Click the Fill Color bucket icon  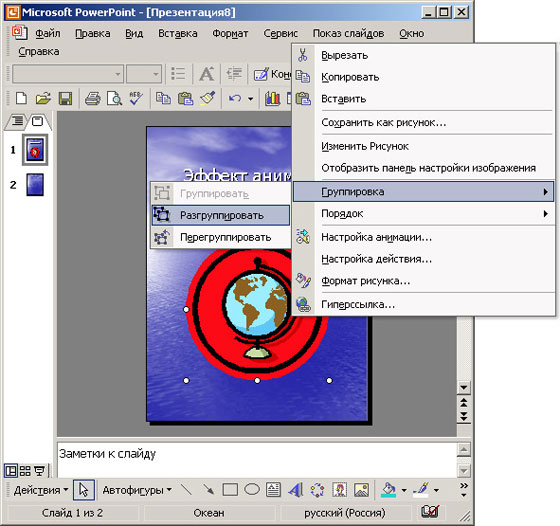pos(389,490)
